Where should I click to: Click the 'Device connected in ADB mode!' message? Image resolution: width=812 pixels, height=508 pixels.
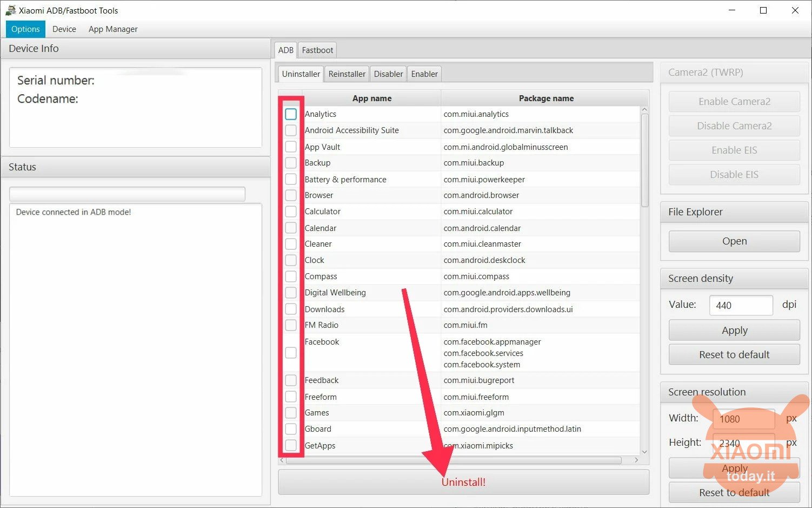(x=74, y=212)
